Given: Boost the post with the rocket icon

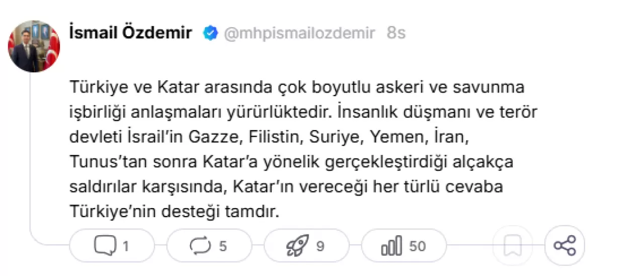Looking at the screenshot, I should [297, 246].
